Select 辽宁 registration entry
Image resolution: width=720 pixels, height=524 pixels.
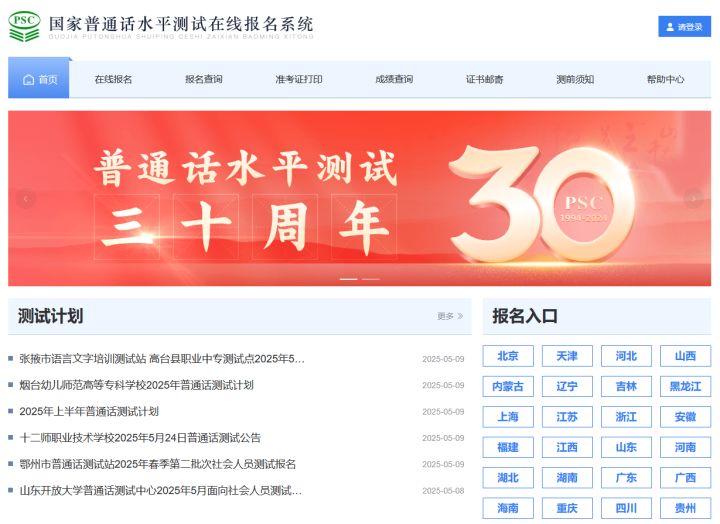coord(567,386)
